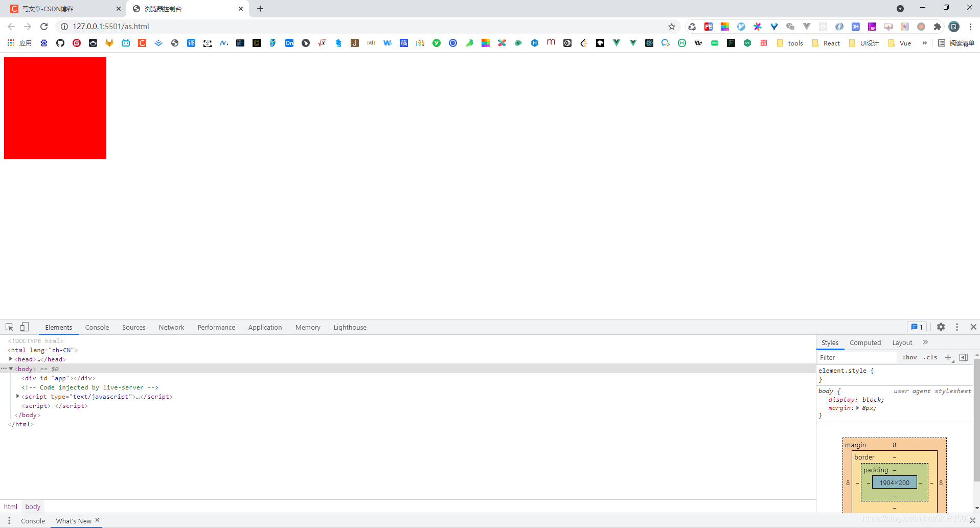
Task: Open the Performance tab
Action: [216, 328]
